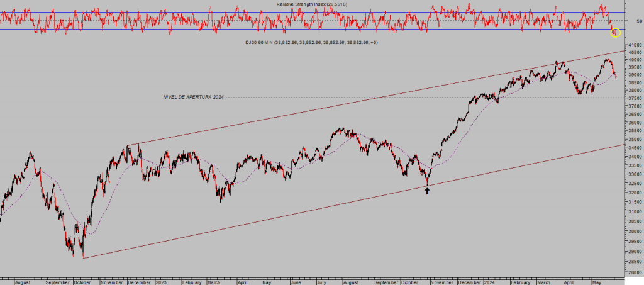Viewport: 644px width, 285px height.
Task: Select the 38500 price axis label
Action: click(x=635, y=83)
